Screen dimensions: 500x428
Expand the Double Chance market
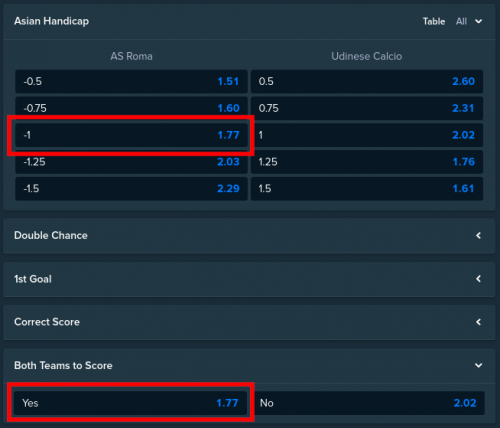pos(249,236)
